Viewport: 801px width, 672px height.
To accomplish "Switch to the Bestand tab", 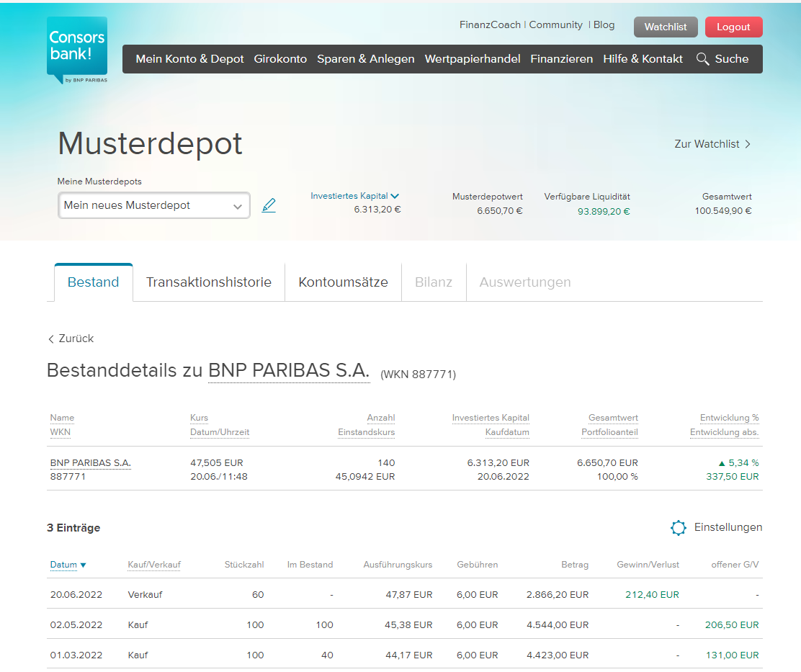I will point(94,282).
